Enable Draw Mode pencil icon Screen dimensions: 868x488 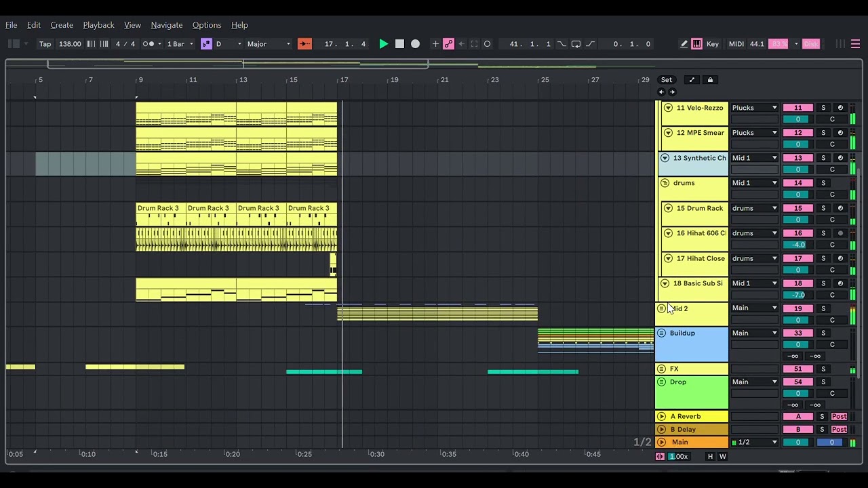684,44
